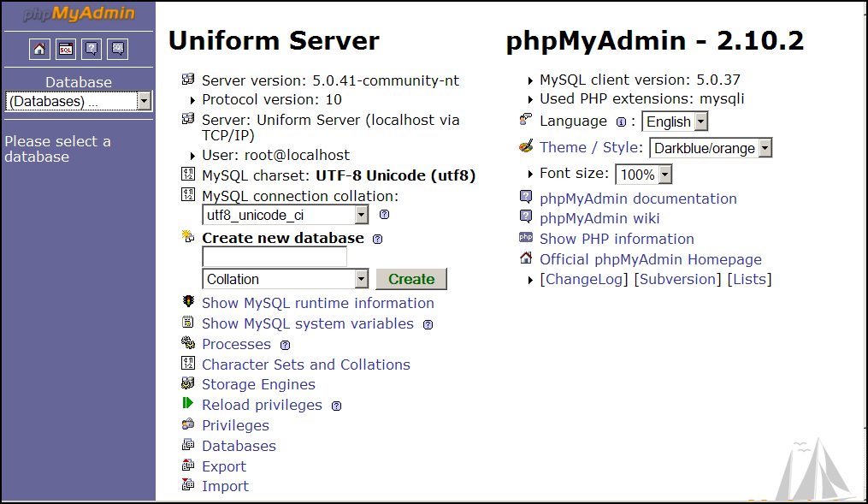Open the Databases dropdown in sidebar

pos(78,101)
